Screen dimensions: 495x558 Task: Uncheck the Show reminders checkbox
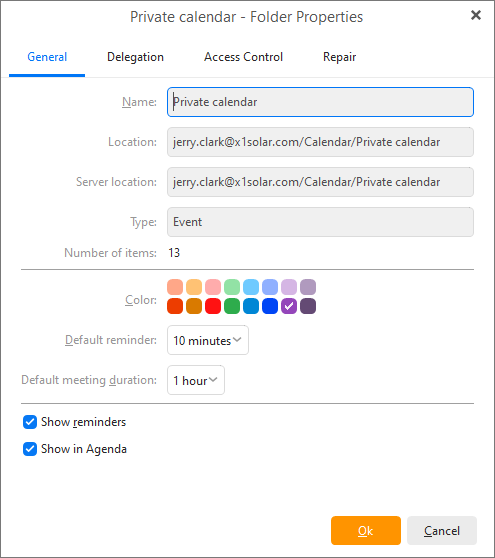pyautogui.click(x=30, y=422)
